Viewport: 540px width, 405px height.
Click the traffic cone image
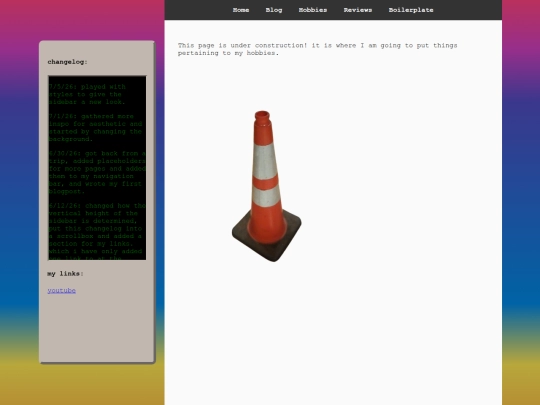267,186
